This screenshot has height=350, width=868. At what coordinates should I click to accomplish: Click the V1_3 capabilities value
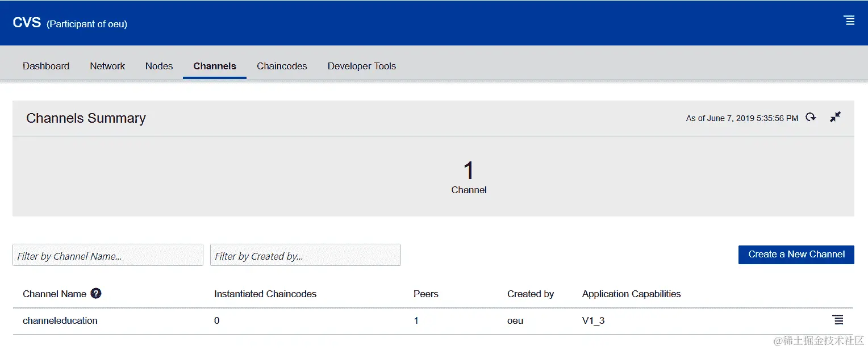(x=594, y=320)
